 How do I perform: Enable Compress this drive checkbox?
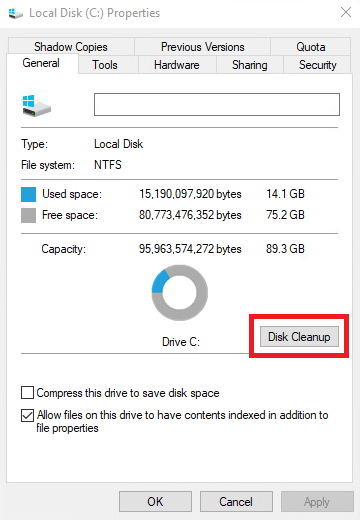tap(27, 393)
